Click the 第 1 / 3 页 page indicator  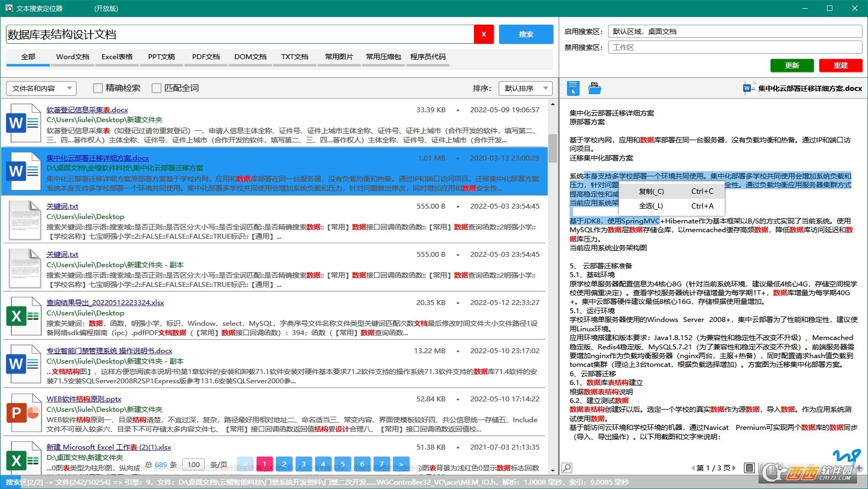pyautogui.click(x=714, y=468)
